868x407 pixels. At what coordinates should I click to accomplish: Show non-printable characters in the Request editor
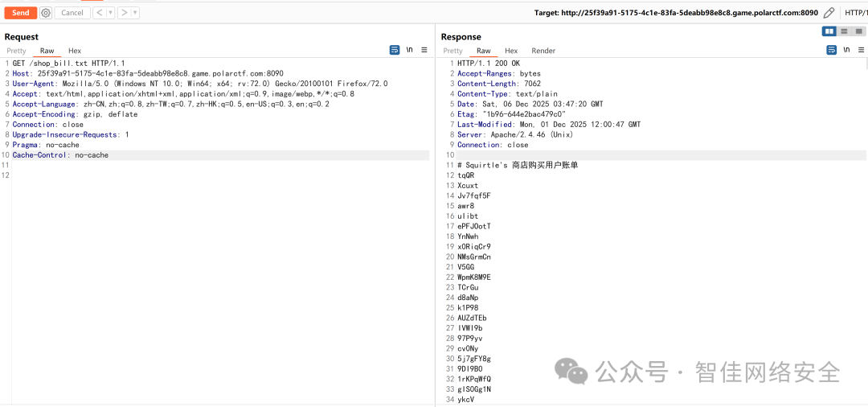click(410, 50)
